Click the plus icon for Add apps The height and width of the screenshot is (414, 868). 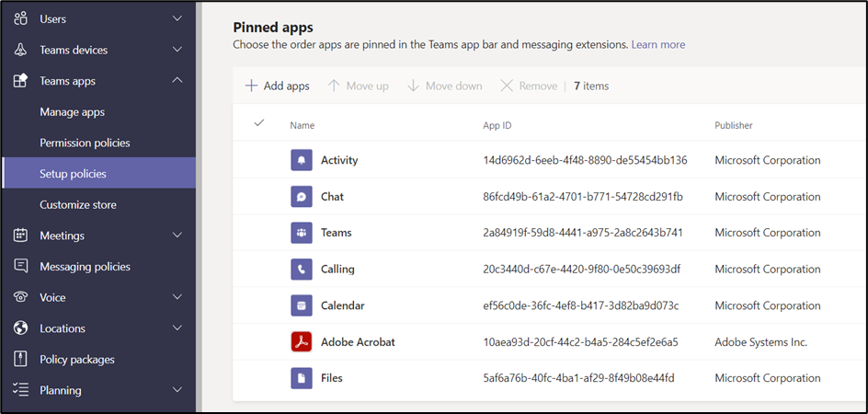pos(251,86)
